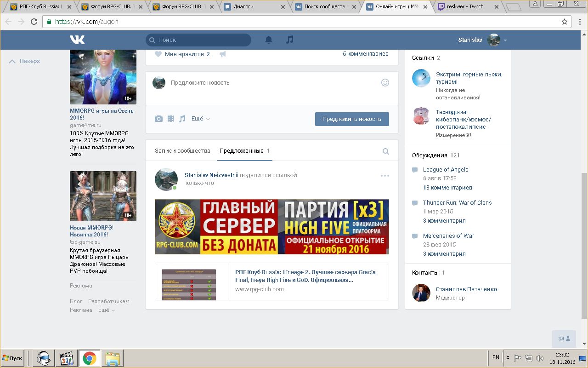
Task: Open Технодром киберпанк community link
Action: click(x=464, y=120)
